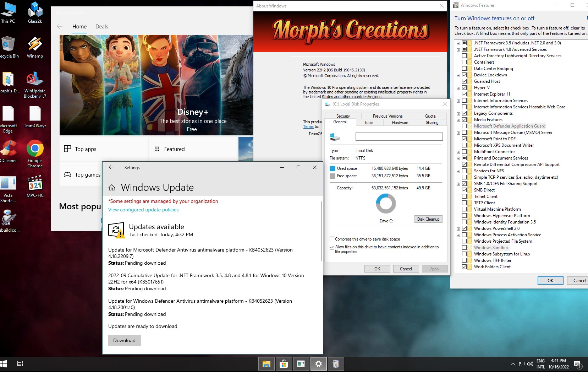This screenshot has width=588, height=372.
Task: Click the drive label text field
Action: (x=399, y=137)
